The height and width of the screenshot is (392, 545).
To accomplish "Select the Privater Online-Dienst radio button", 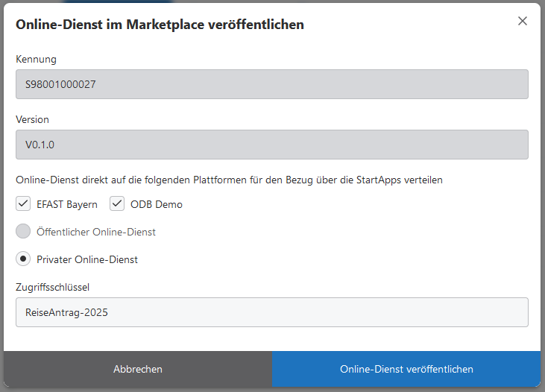I will 24,259.
